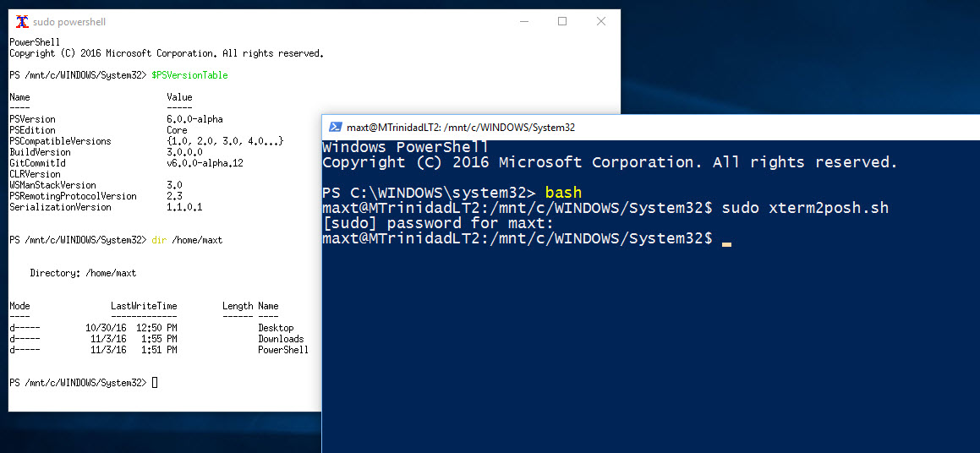980x453 pixels.
Task: Click the LastWriteTime column header
Action: pos(144,306)
